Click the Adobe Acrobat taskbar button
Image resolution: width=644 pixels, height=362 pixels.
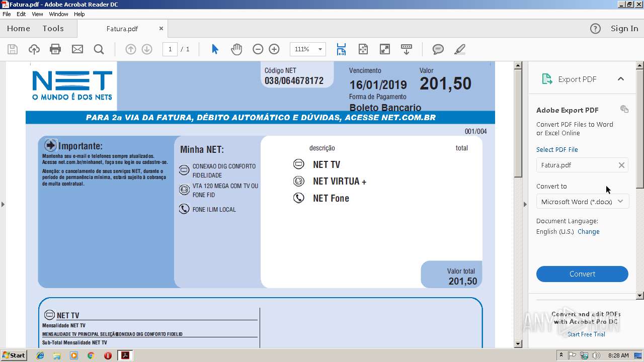click(125, 355)
